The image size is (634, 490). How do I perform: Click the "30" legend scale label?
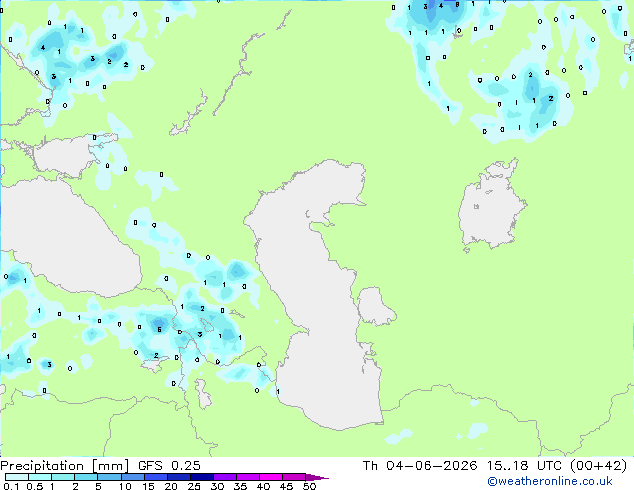217,486
